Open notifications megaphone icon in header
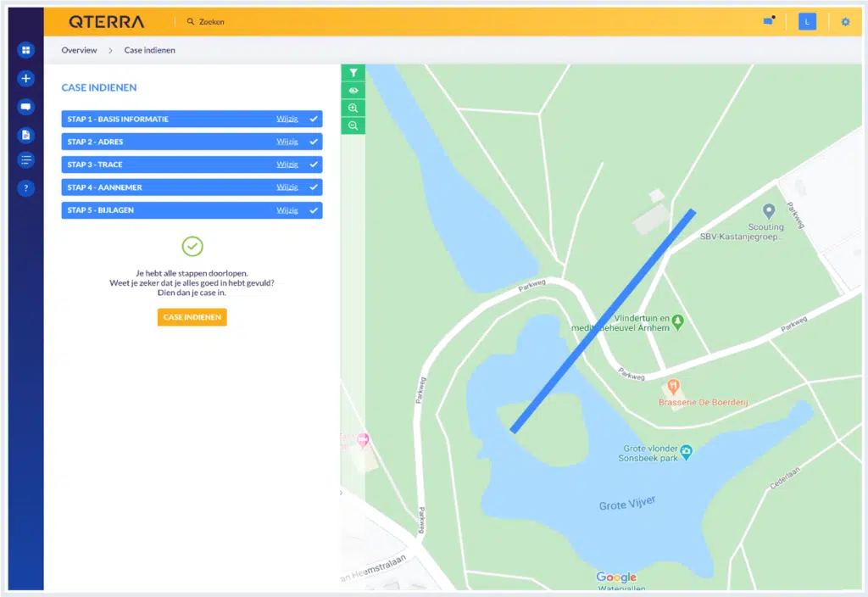 click(769, 21)
